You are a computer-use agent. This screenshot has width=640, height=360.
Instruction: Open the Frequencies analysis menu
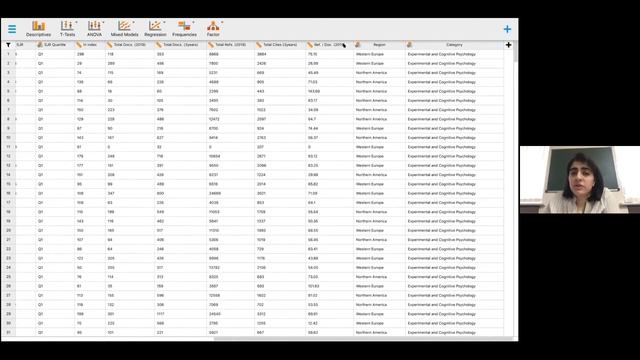tap(184, 29)
